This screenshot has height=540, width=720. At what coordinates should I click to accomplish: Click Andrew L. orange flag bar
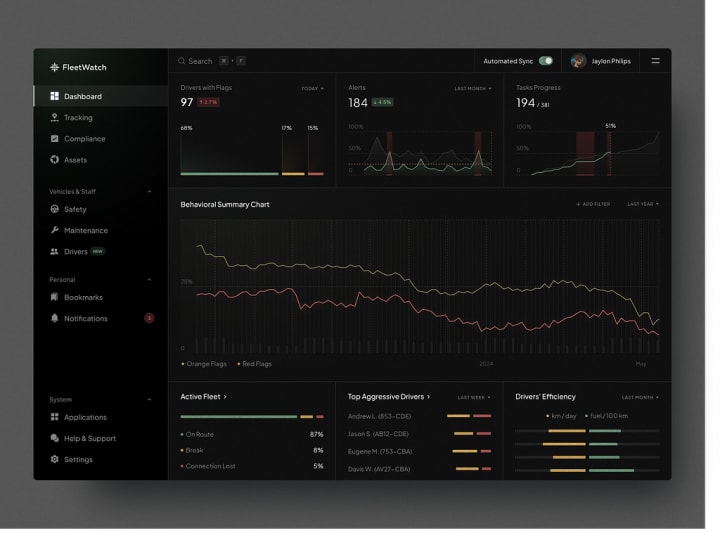pos(460,416)
